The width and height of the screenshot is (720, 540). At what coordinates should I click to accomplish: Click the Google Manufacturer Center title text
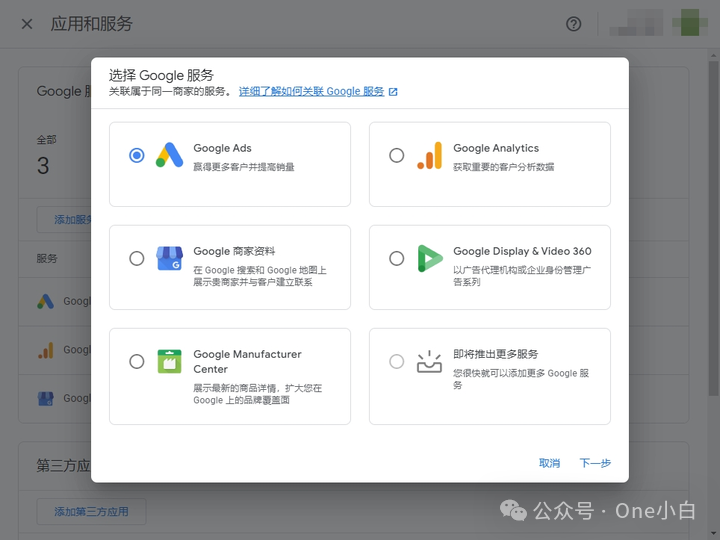tap(247, 361)
